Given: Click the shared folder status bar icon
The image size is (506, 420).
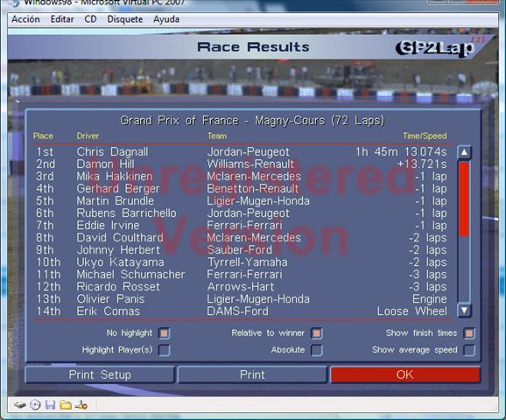Looking at the screenshot, I should tap(66, 405).
